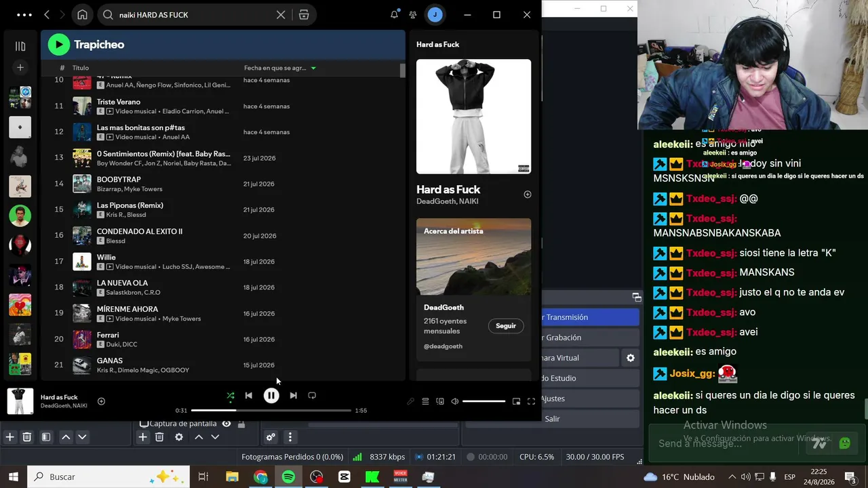The width and height of the screenshot is (868, 488).
Task: Skip to the previous track
Action: click(249, 396)
